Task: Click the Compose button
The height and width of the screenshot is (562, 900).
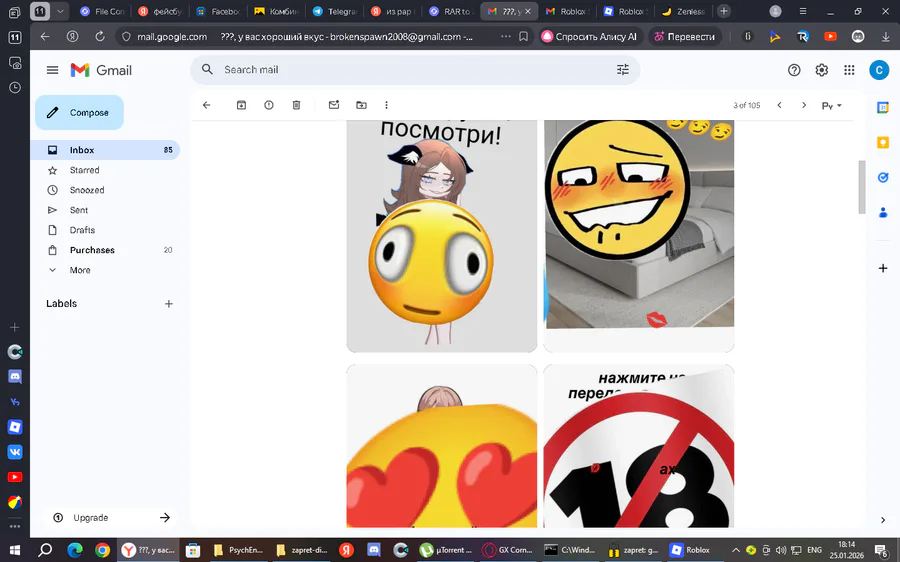Action: pos(79,113)
